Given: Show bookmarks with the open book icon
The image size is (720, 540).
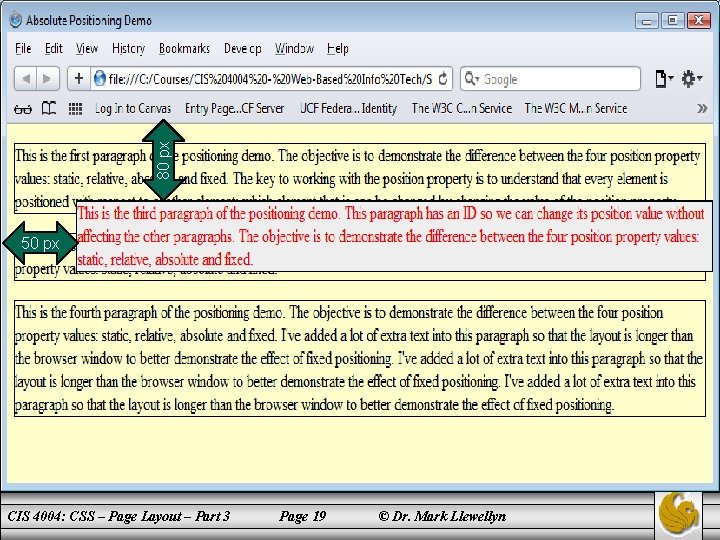Looking at the screenshot, I should click(x=49, y=108).
